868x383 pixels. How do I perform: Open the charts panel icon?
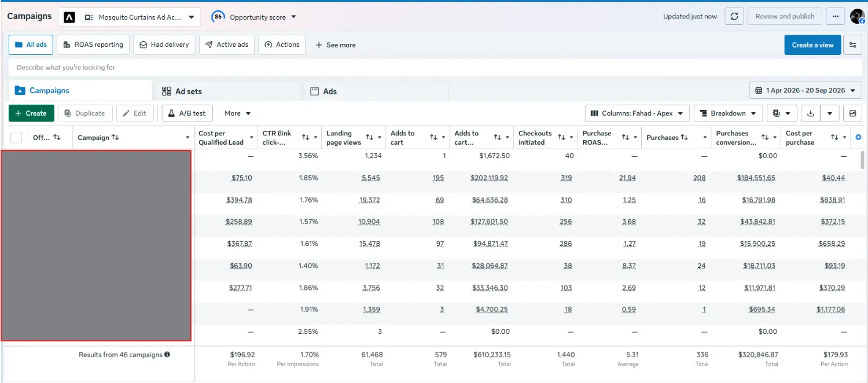tap(852, 113)
